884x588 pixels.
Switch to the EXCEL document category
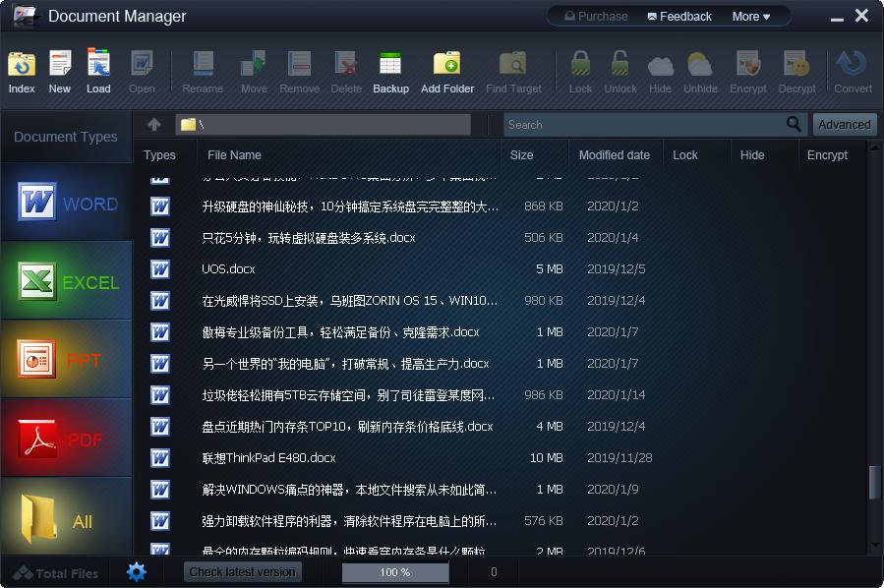66,281
